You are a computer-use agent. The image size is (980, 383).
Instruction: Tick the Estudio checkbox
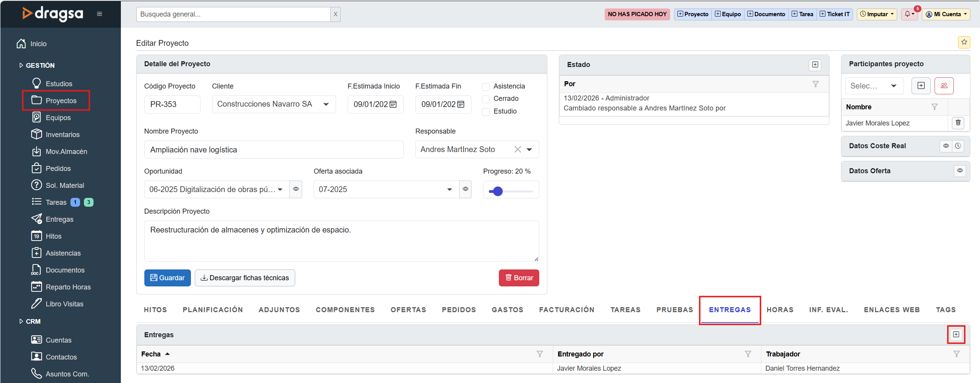[x=486, y=112]
